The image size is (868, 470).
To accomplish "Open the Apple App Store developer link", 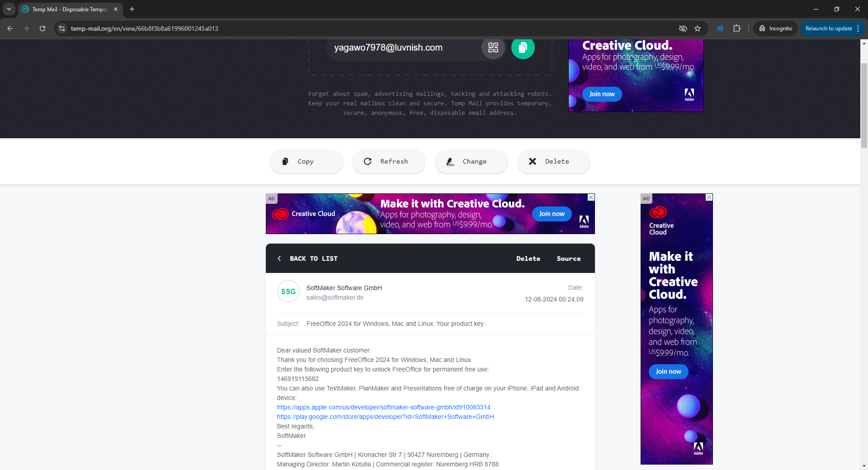I will tap(383, 407).
